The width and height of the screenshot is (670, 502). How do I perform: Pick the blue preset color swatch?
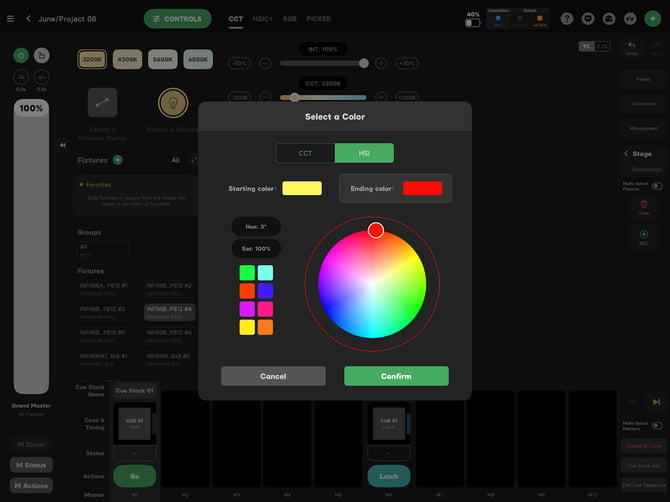(x=265, y=291)
